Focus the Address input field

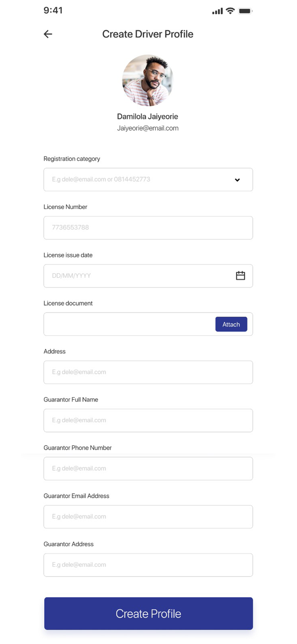tap(148, 372)
